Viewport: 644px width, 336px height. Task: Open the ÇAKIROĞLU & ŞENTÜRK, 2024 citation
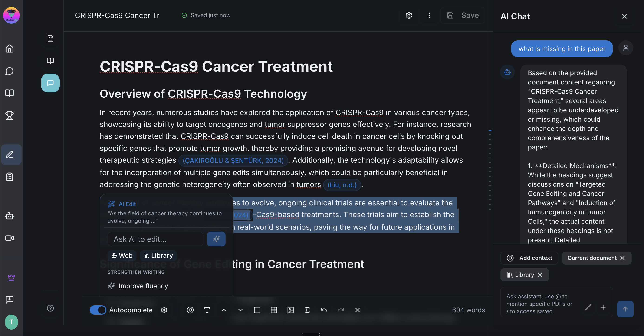(x=233, y=160)
